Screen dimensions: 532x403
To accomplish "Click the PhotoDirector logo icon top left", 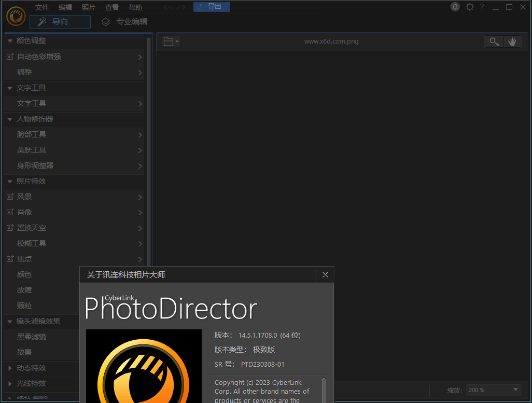I will click(16, 16).
